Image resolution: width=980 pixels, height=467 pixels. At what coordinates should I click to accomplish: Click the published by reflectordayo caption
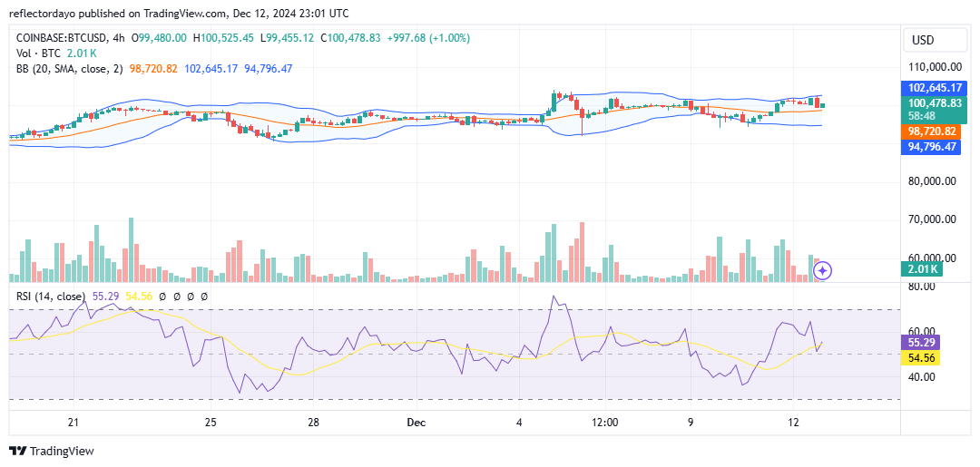tap(178, 13)
